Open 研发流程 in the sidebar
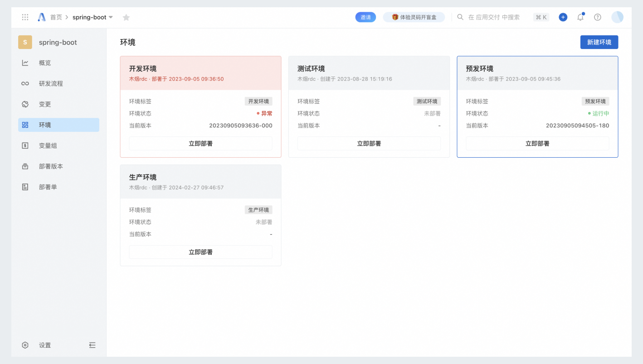643x364 pixels. 58,83
